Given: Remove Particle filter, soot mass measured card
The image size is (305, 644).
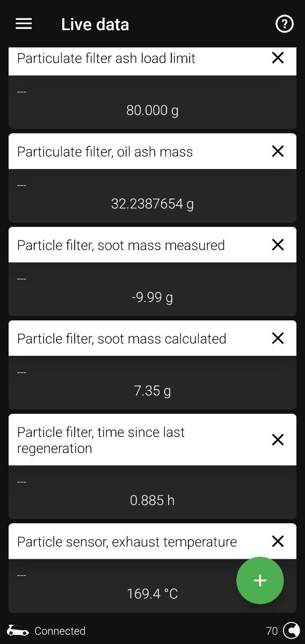Looking at the screenshot, I should [x=278, y=245].
